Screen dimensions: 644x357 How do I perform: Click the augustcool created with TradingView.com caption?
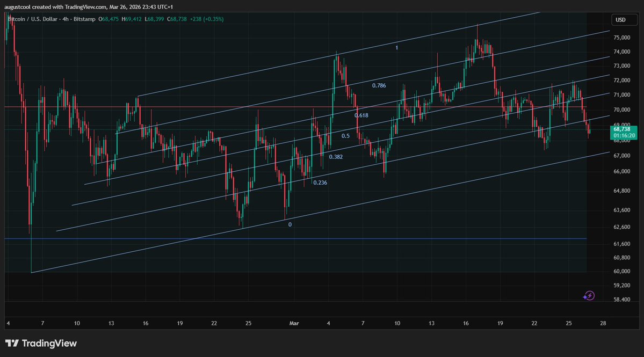(88, 7)
